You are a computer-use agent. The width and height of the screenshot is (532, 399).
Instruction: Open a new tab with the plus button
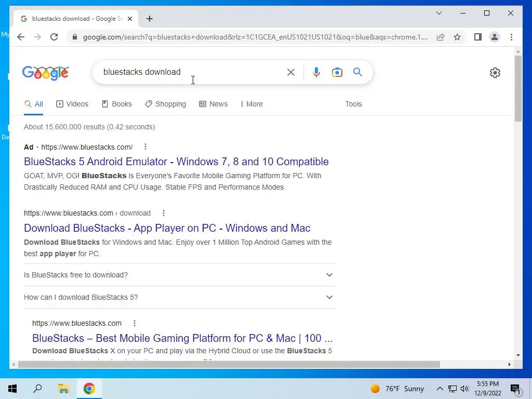coord(150,19)
